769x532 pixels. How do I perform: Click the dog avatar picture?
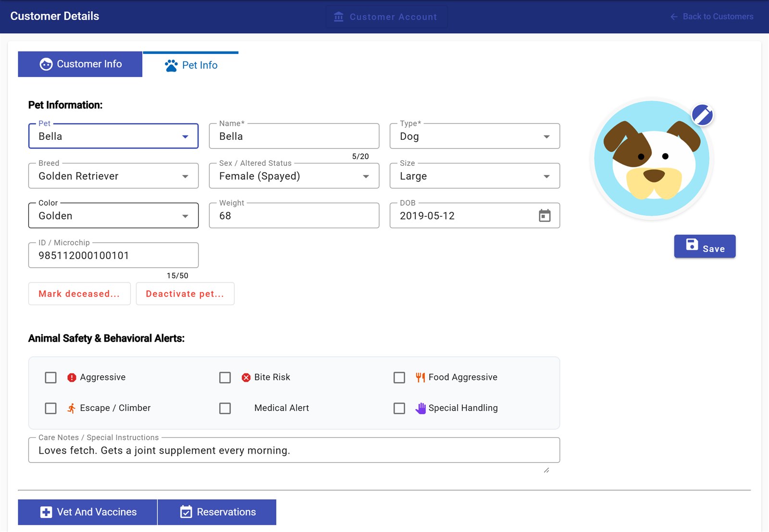(x=652, y=159)
